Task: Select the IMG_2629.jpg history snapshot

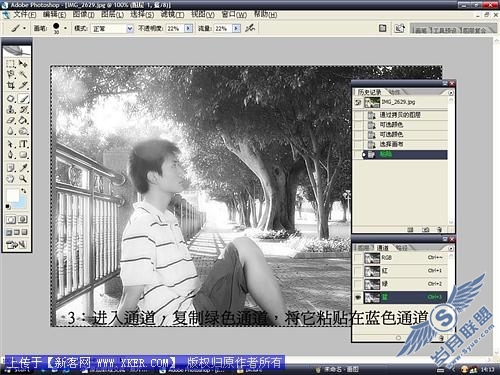Action: pos(400,102)
